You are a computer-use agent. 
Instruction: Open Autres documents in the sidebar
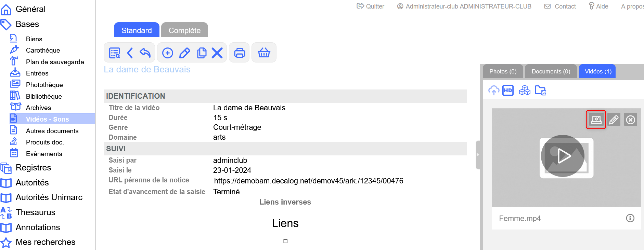(x=52, y=131)
